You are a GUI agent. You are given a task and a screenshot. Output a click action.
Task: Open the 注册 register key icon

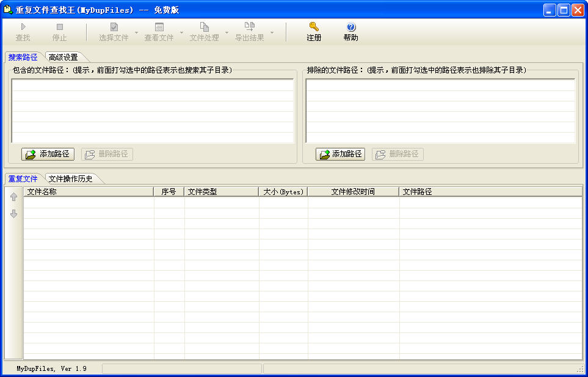[x=314, y=27]
